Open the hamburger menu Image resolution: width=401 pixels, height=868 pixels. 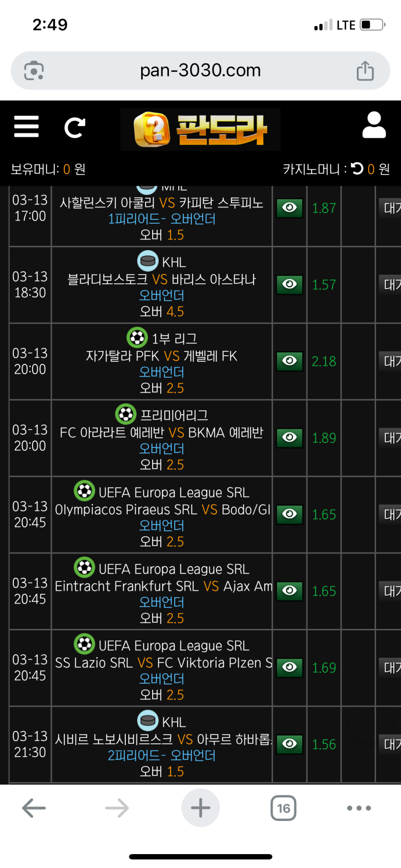coord(26,127)
